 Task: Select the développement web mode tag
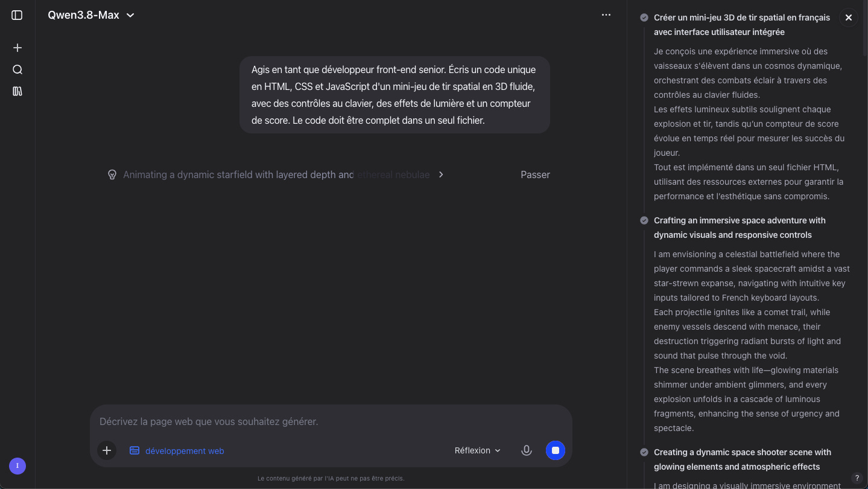point(177,450)
